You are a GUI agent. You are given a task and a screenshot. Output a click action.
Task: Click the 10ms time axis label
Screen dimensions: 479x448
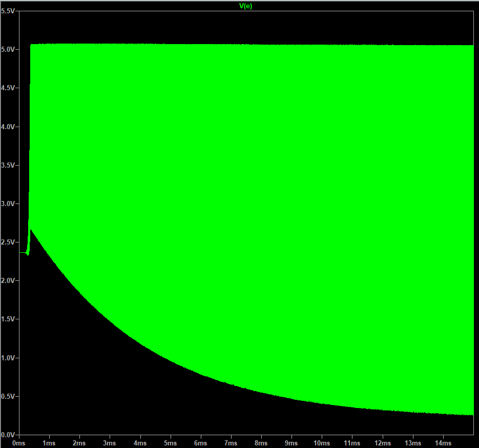(x=322, y=443)
